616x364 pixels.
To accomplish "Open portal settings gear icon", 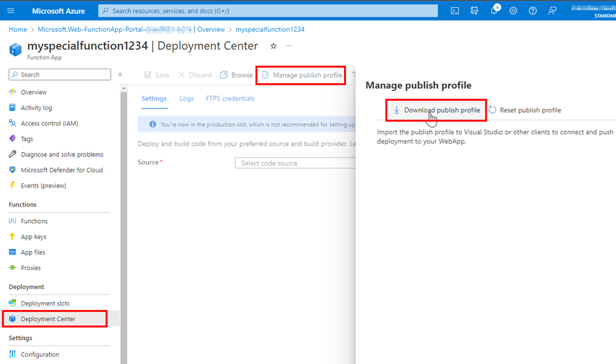I will click(513, 11).
